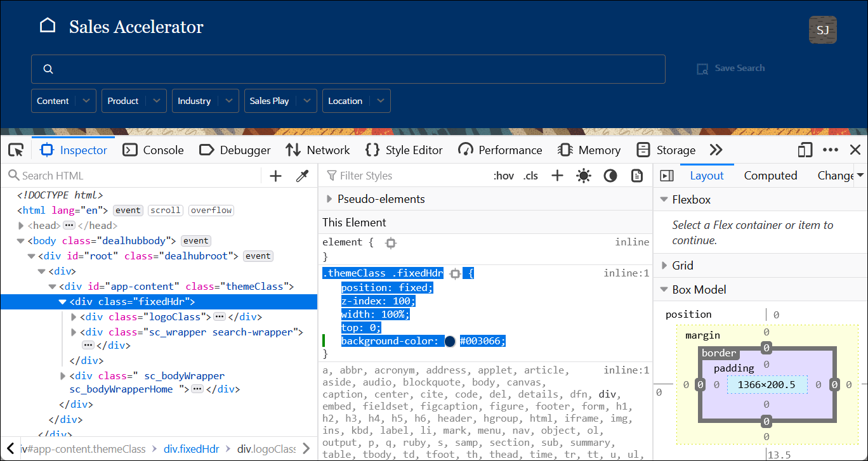Toggle light color scheme simulation
The width and height of the screenshot is (868, 461).
[584, 175]
